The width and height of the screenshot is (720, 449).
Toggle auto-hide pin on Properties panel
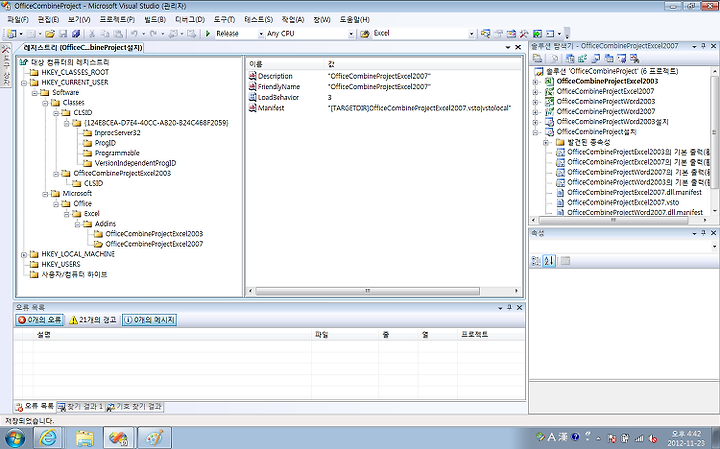[703, 233]
